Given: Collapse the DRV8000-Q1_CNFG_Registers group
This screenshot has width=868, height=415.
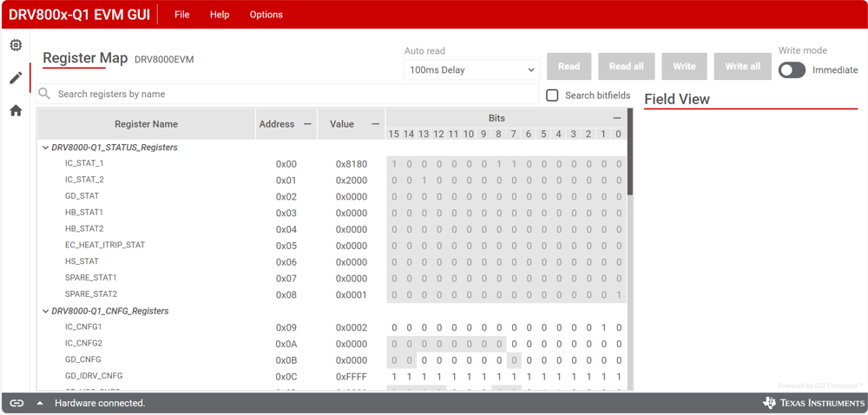Looking at the screenshot, I should click(46, 311).
